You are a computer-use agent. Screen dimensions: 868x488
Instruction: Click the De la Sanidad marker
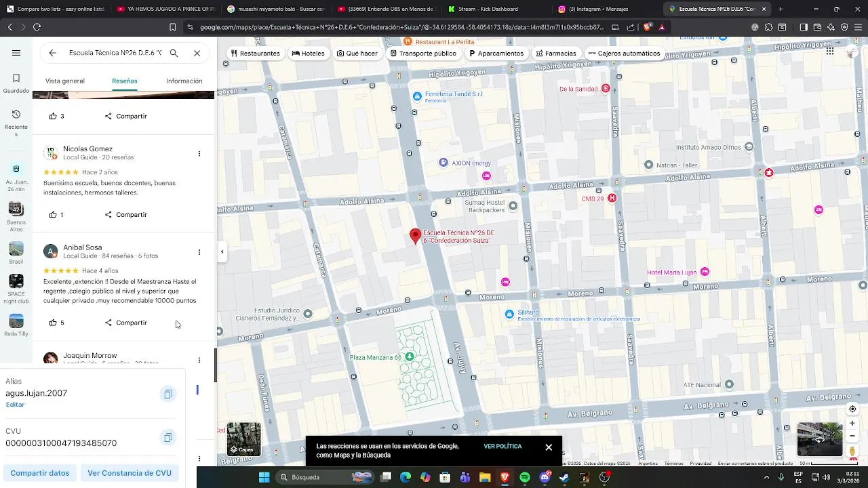(x=606, y=89)
